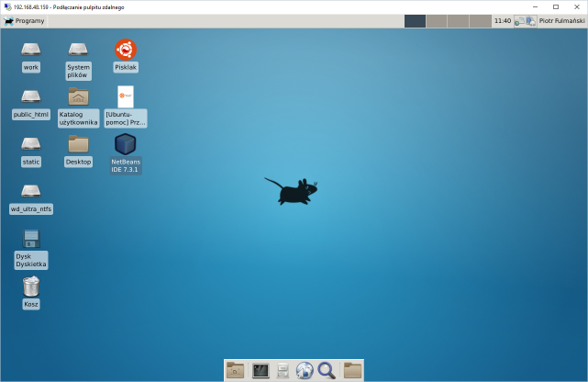
Task: Switch to the last workspace in pager
Action: pos(481,21)
